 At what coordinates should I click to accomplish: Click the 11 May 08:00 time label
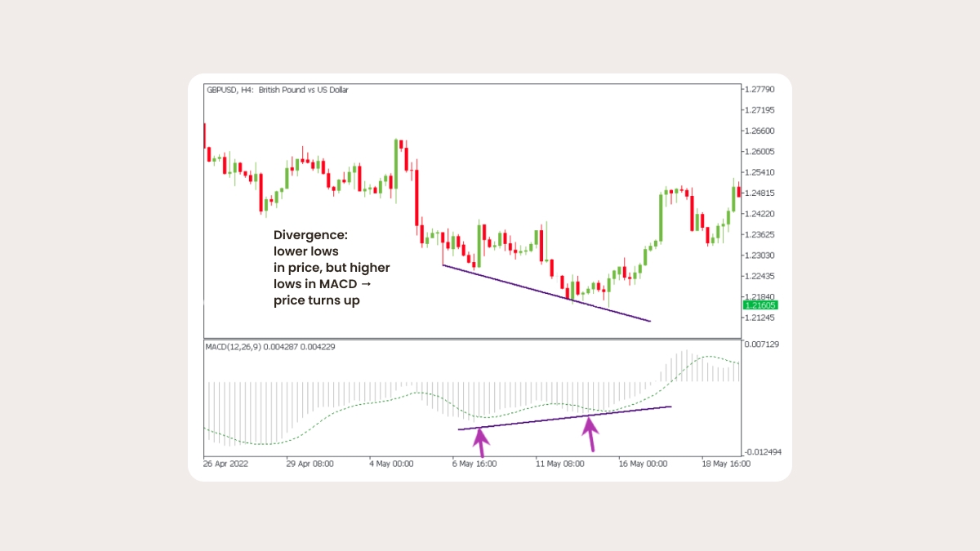tap(561, 464)
